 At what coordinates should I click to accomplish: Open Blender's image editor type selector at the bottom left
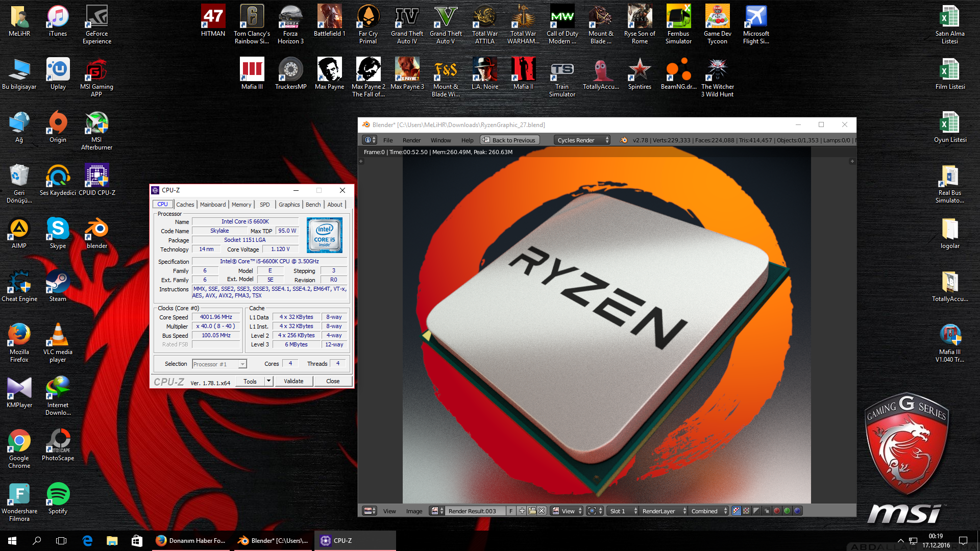pos(370,511)
